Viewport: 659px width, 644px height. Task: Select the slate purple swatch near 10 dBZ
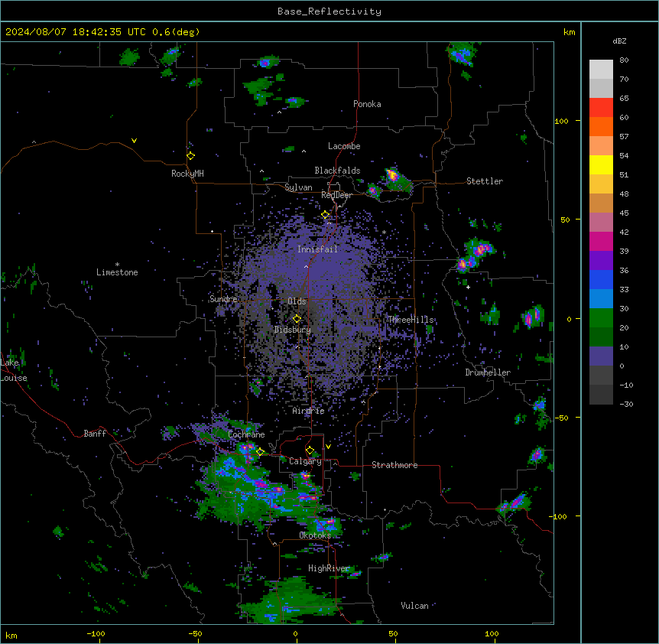tap(601, 356)
